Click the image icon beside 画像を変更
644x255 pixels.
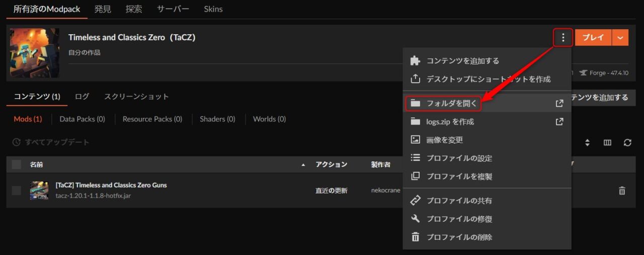[415, 140]
